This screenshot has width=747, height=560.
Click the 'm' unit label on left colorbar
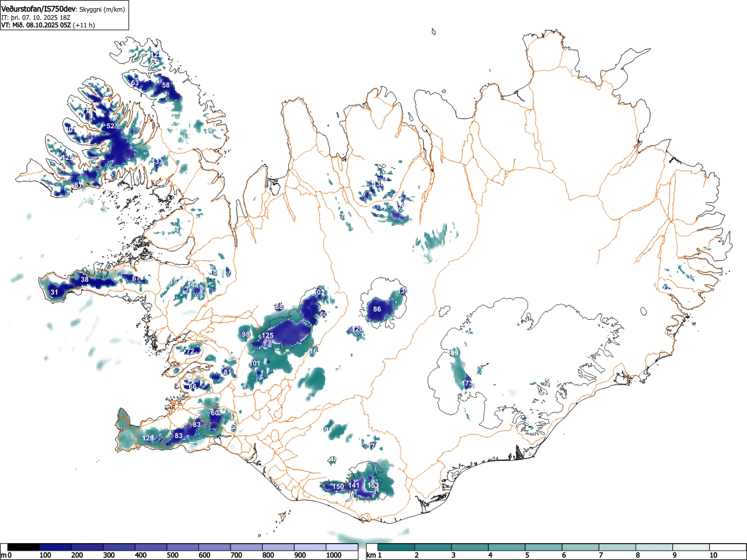point(4,555)
